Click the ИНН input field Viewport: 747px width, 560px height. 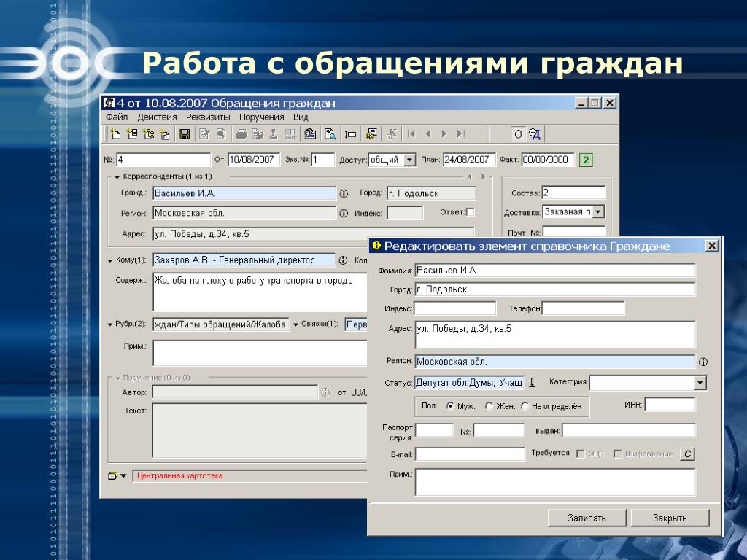[670, 405]
